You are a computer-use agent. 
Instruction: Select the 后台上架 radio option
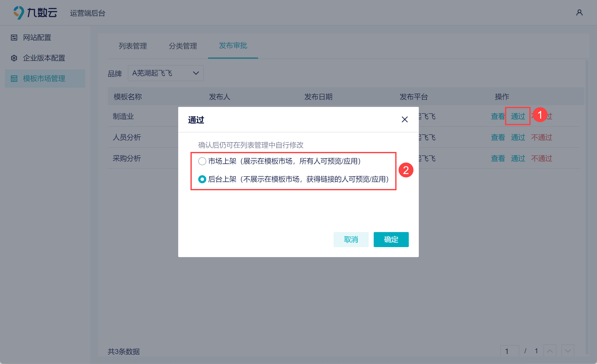(202, 179)
